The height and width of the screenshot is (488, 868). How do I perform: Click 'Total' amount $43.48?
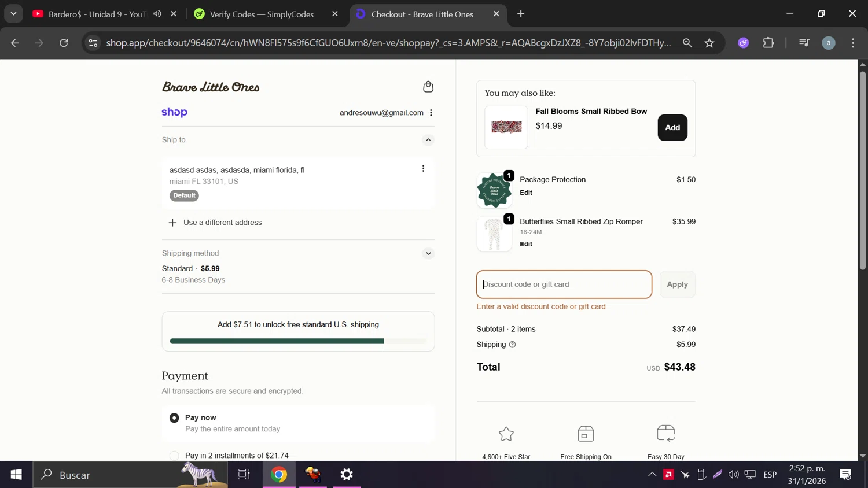(x=680, y=367)
